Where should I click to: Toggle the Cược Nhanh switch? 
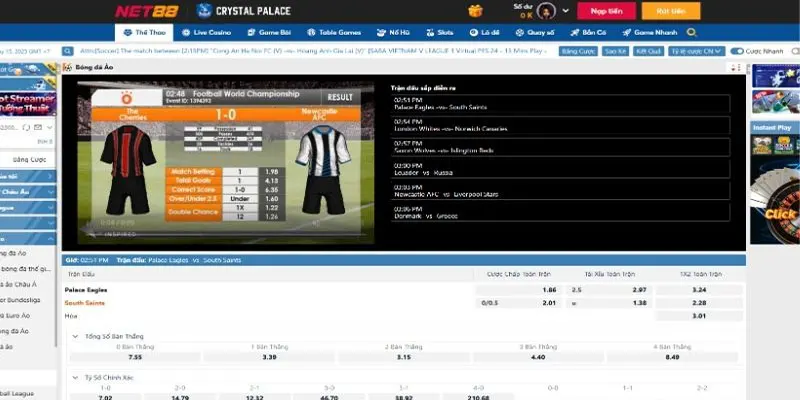pyautogui.click(x=737, y=51)
